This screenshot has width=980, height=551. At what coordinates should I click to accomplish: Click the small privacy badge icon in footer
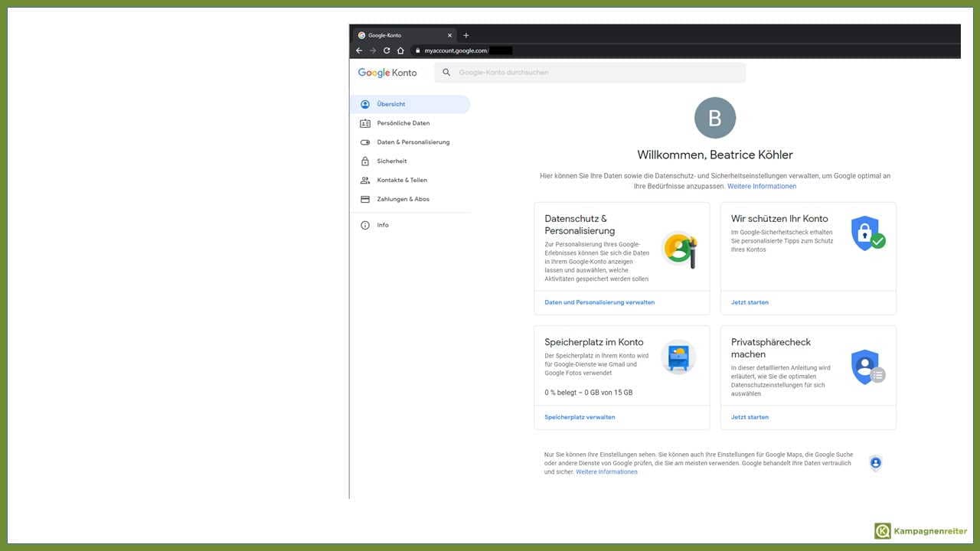[x=876, y=463]
